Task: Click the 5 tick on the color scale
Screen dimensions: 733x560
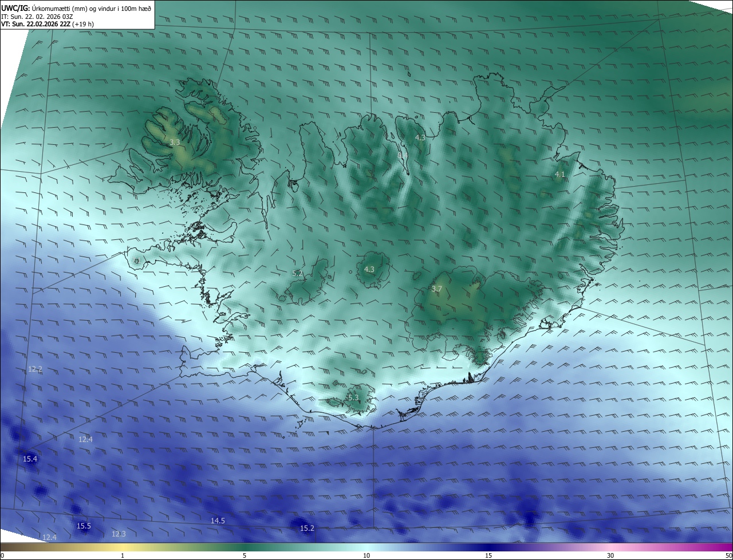Action: tap(245, 555)
